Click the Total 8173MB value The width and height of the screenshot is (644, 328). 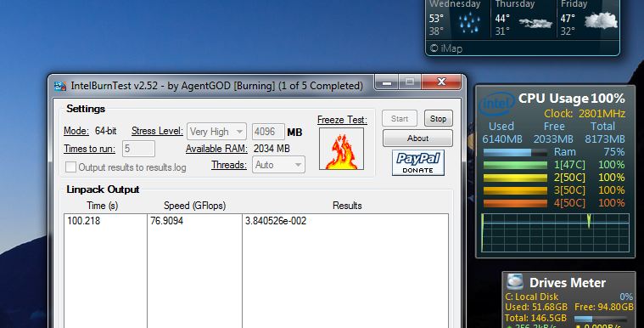605,139
